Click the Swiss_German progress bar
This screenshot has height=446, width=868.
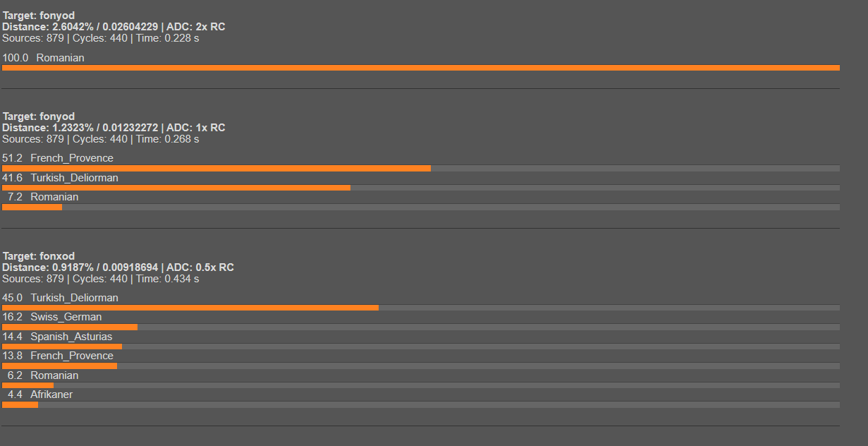(70, 327)
